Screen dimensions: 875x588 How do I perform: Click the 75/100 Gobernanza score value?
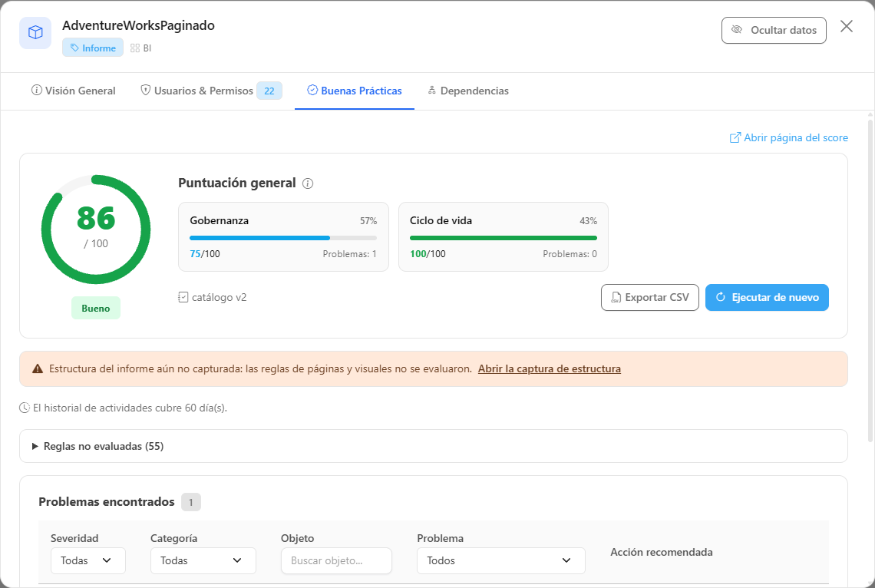[x=205, y=254]
